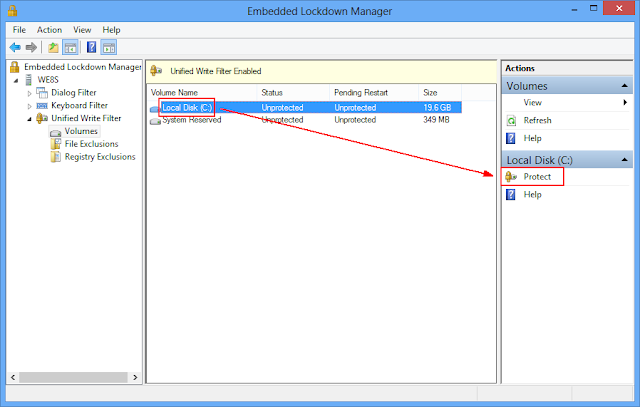Click the System Reserved drive icon
This screenshot has width=640, height=407.
(x=155, y=121)
